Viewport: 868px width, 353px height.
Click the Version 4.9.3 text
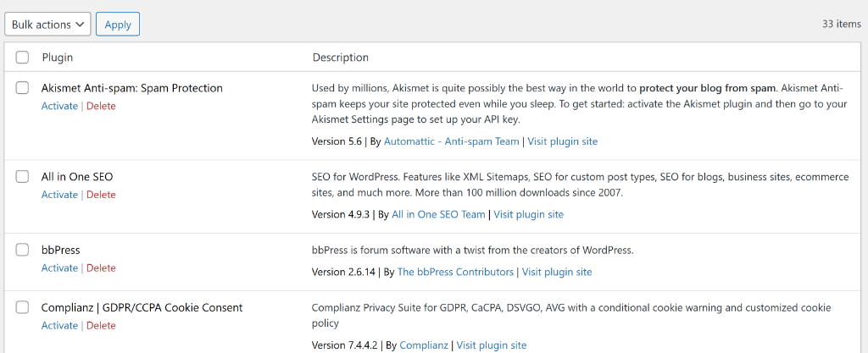pos(341,214)
